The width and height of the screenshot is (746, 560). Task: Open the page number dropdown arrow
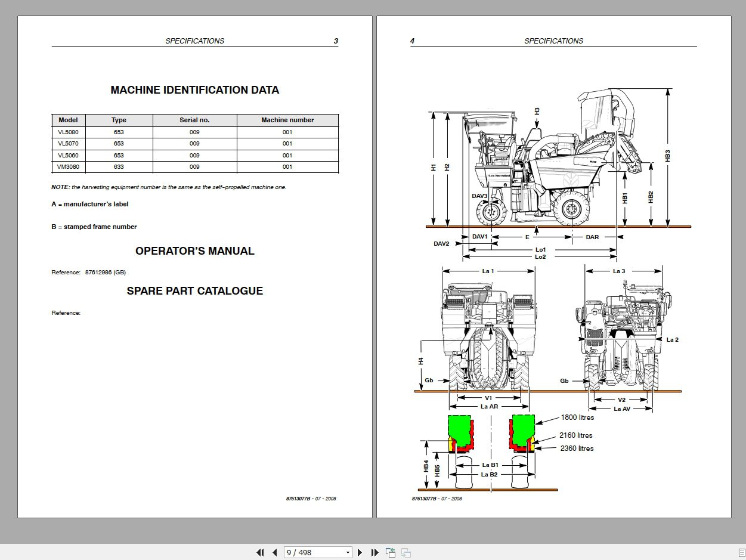(348, 553)
